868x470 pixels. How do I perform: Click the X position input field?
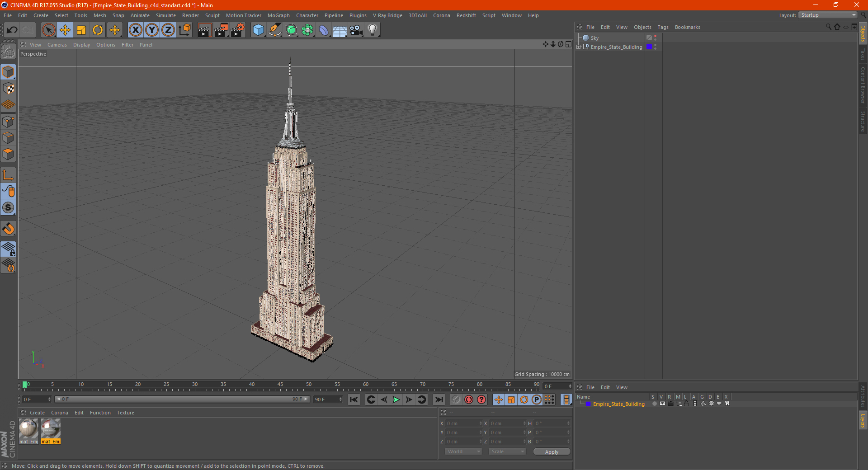point(464,423)
